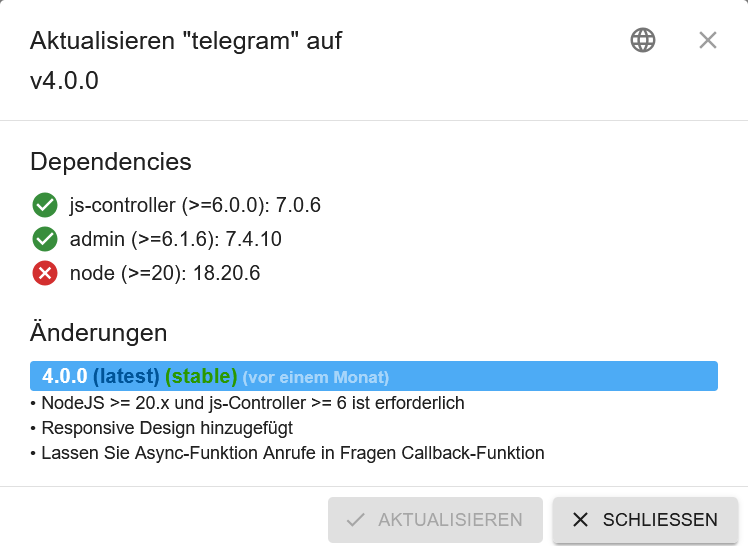Click the blue "(latest)" tag
The width and height of the screenshot is (748, 546).
pyautogui.click(x=126, y=376)
